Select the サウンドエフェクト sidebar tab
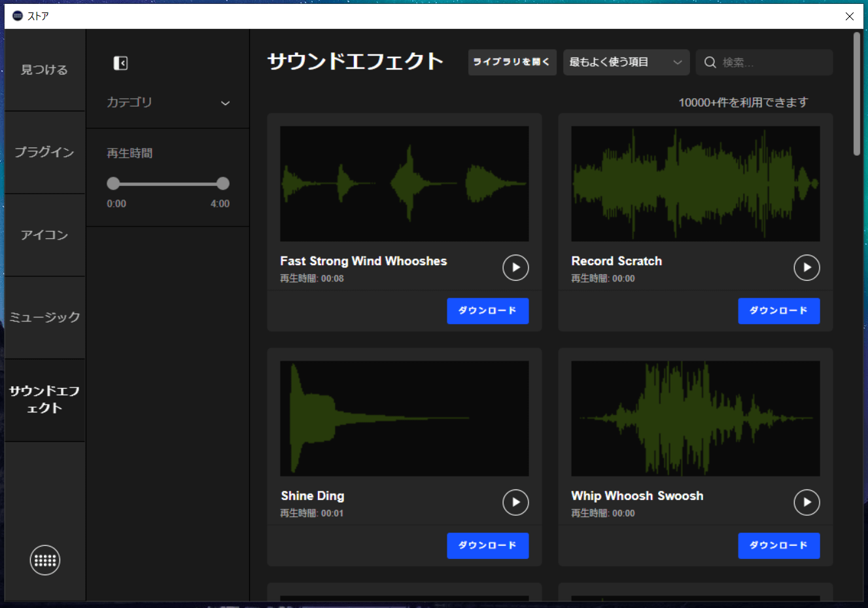 (44, 400)
